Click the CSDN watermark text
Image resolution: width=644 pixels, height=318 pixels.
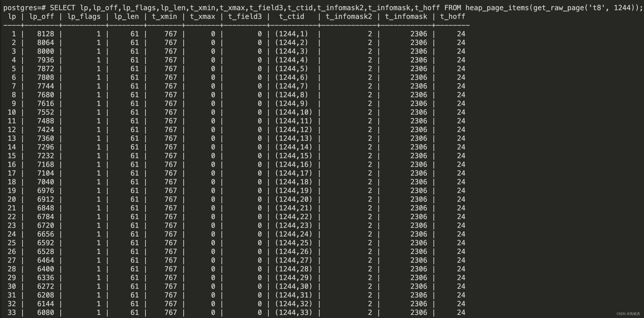tap(628, 314)
